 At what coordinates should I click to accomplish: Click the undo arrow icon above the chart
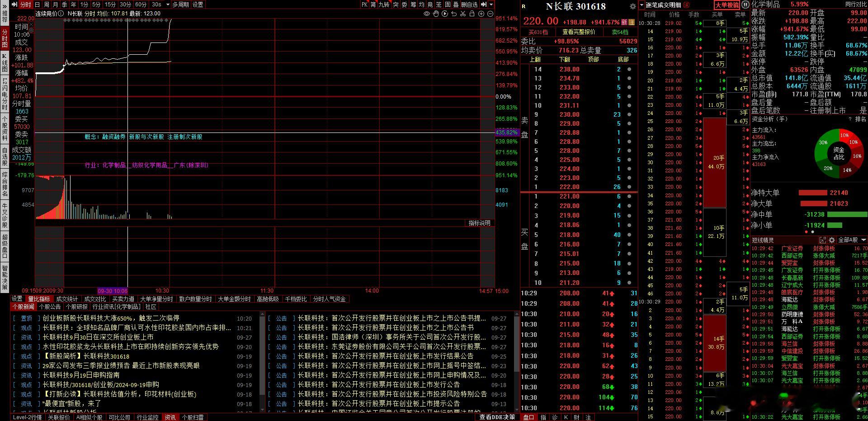point(454,14)
